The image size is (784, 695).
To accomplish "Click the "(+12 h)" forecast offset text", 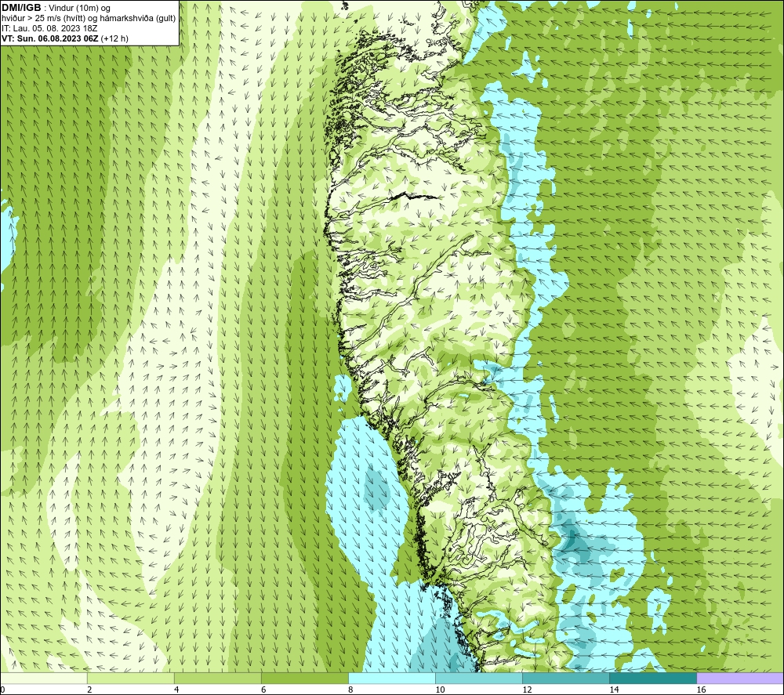I will [114, 38].
